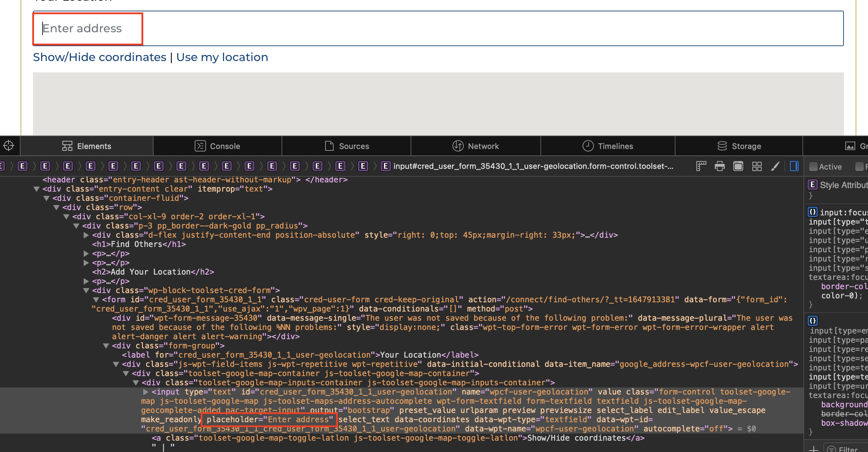Collapse the col-xl-9 order-2 div
The width and height of the screenshot is (868, 452).
66,217
